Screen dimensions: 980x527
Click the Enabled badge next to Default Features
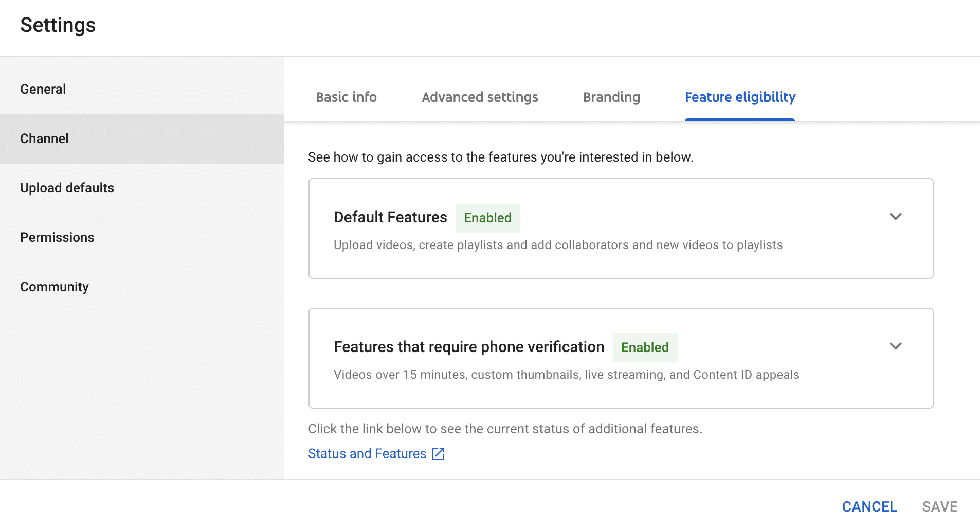[x=487, y=218]
